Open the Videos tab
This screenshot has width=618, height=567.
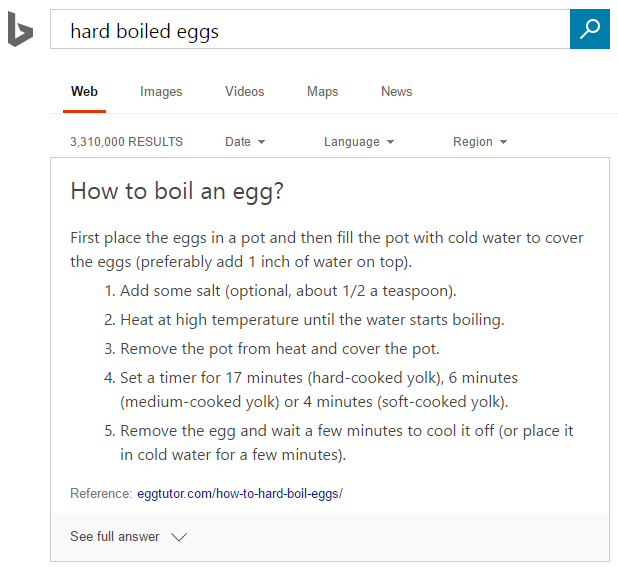coord(244,92)
